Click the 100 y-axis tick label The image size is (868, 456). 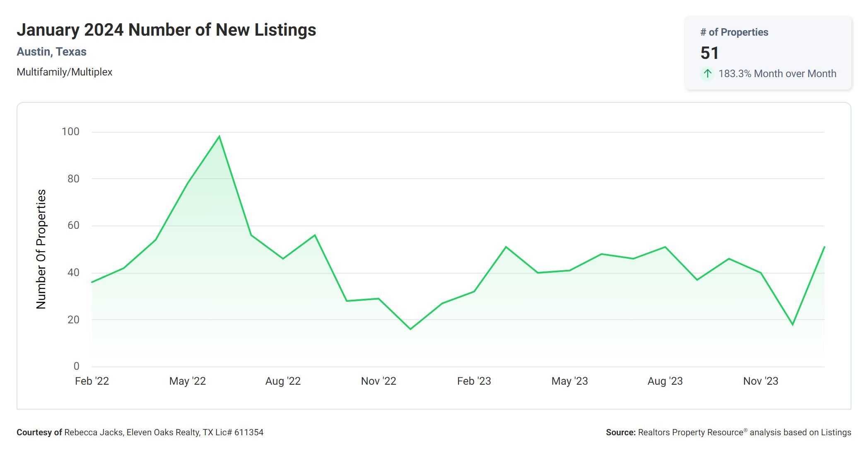point(70,132)
